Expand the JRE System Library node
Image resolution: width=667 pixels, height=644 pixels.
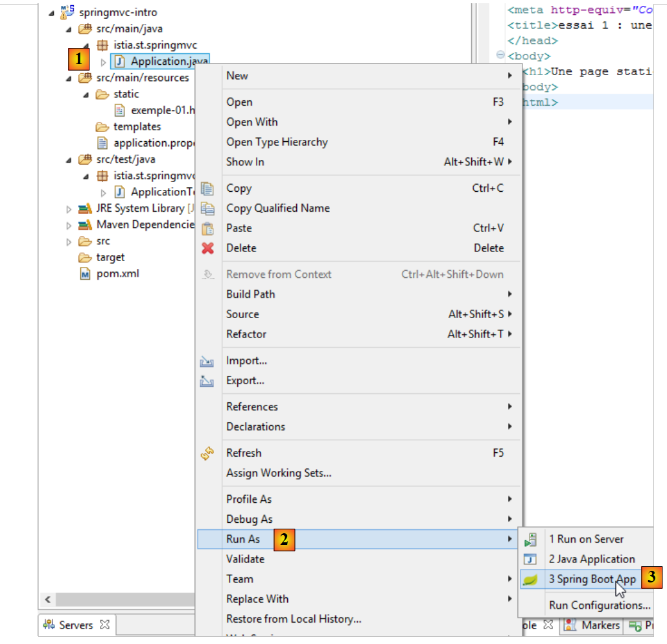[x=69, y=209]
